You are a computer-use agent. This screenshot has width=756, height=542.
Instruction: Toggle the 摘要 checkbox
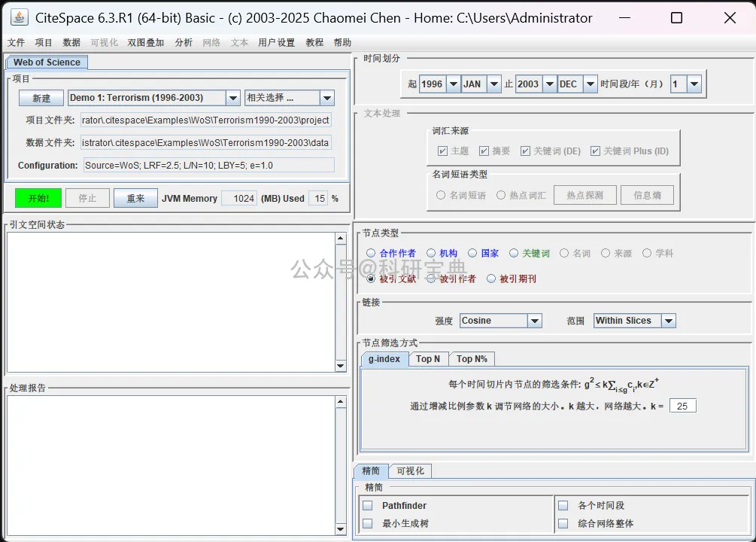(484, 151)
